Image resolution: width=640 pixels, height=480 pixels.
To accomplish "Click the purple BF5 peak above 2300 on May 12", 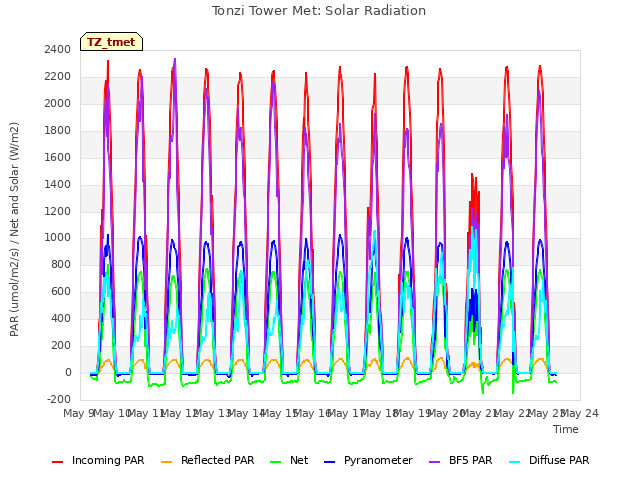I will (x=175, y=60).
